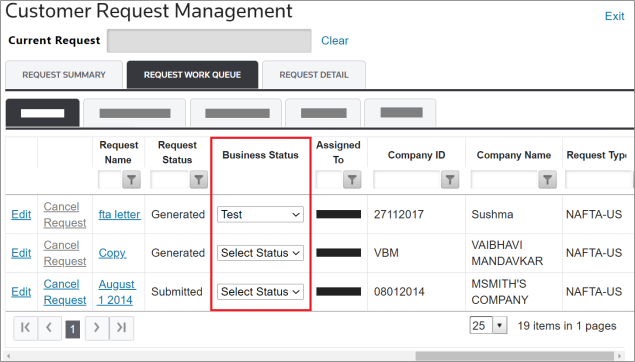Viewport: 635px width, 362px height.
Task: Click the Exit link
Action: (x=614, y=16)
